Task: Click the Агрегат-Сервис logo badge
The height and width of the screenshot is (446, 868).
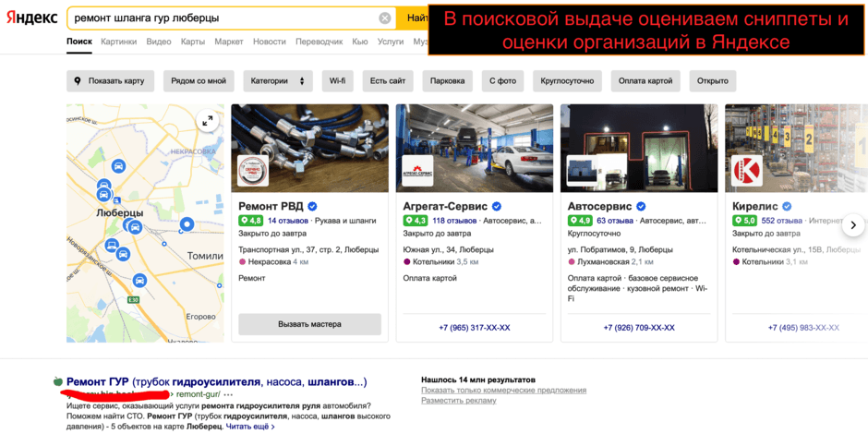Action: [x=417, y=171]
